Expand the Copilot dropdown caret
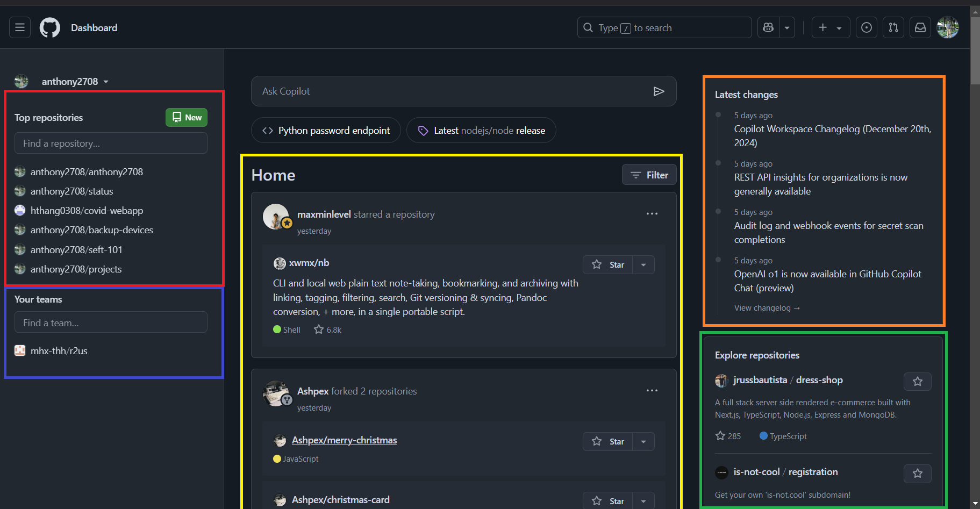Screen dimensions: 980x509 pos(787,27)
